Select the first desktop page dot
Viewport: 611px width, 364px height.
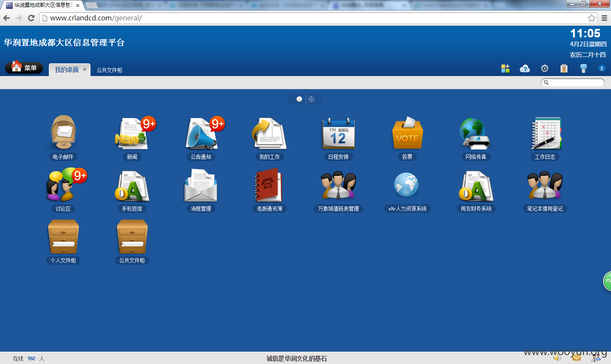point(299,99)
